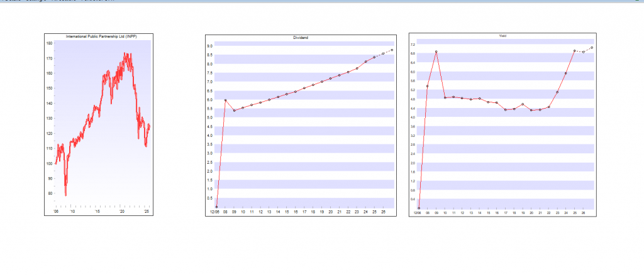Select the 2009 dip point on Dividend chart
This screenshot has width=644, height=275.
[234, 111]
